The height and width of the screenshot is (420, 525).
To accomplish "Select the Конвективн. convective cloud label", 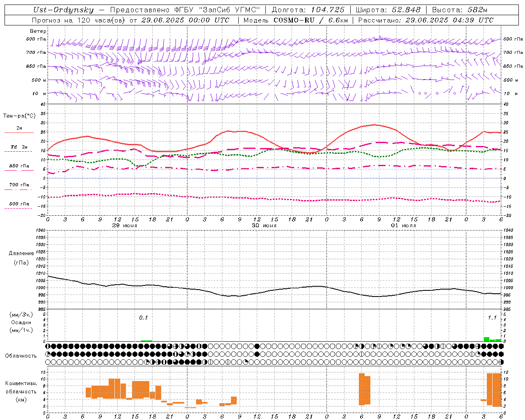I will (21, 383).
